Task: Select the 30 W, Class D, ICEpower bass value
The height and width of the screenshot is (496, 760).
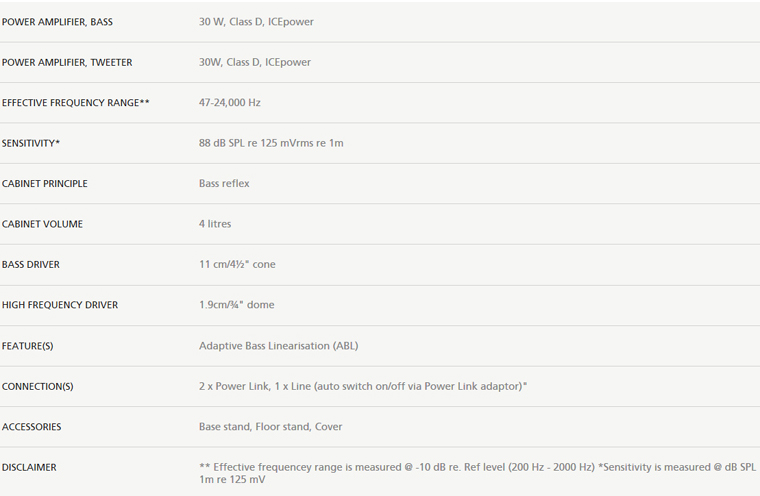Action: [x=256, y=22]
